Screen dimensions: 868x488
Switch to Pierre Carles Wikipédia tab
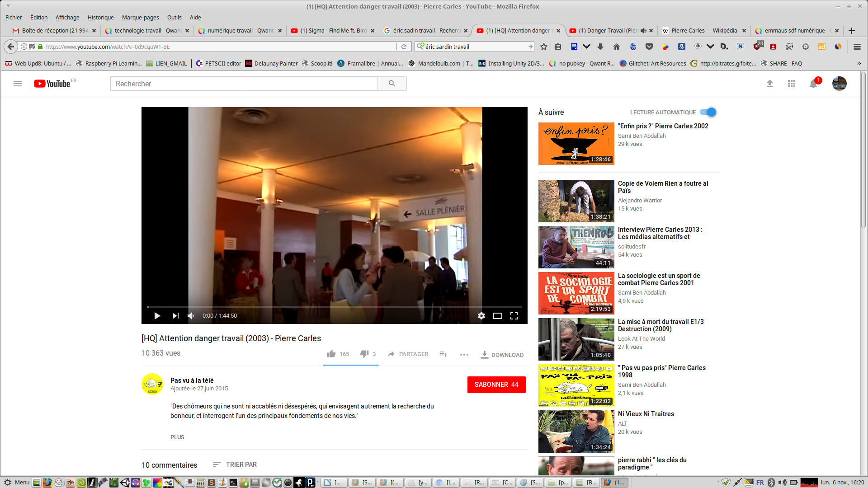tap(703, 30)
